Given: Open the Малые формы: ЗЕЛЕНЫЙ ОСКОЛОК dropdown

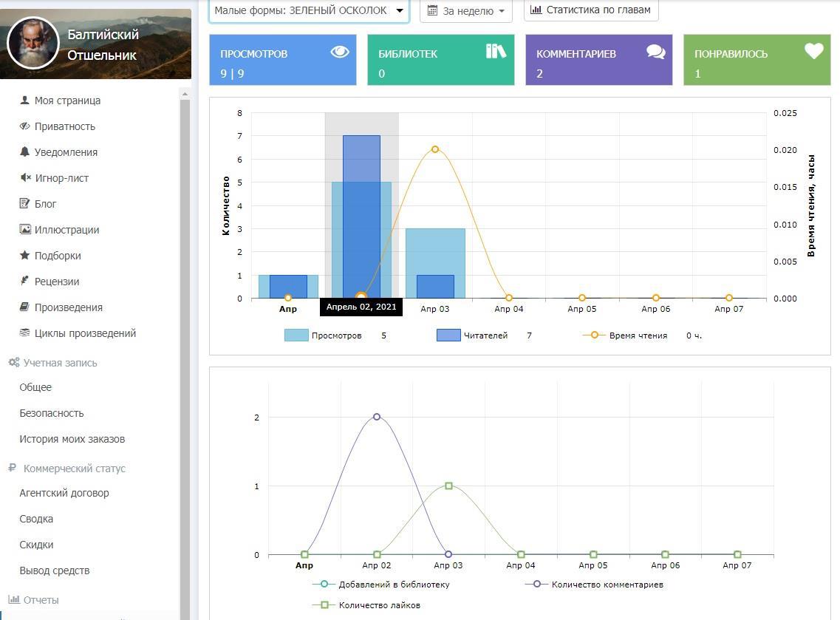Looking at the screenshot, I should point(309,10).
